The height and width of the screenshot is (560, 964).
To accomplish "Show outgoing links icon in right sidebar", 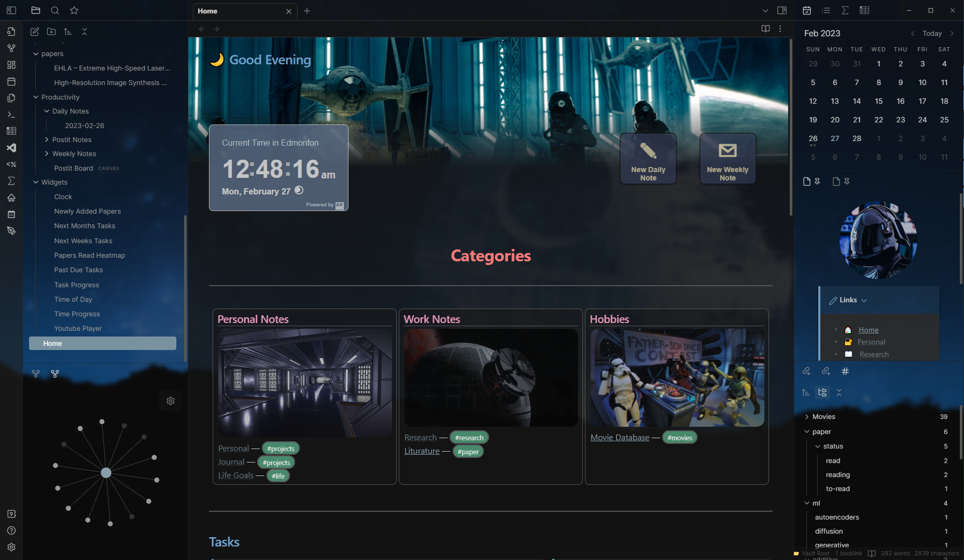I will point(826,371).
